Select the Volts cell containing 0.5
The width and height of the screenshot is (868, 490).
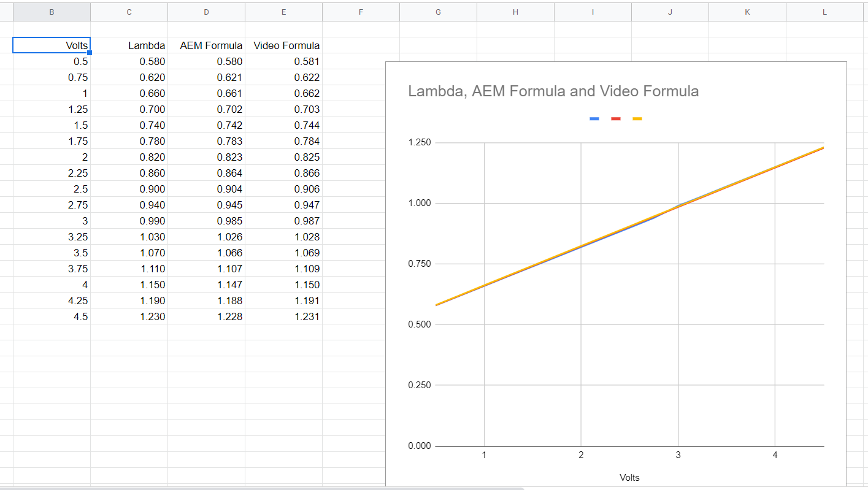coord(52,61)
